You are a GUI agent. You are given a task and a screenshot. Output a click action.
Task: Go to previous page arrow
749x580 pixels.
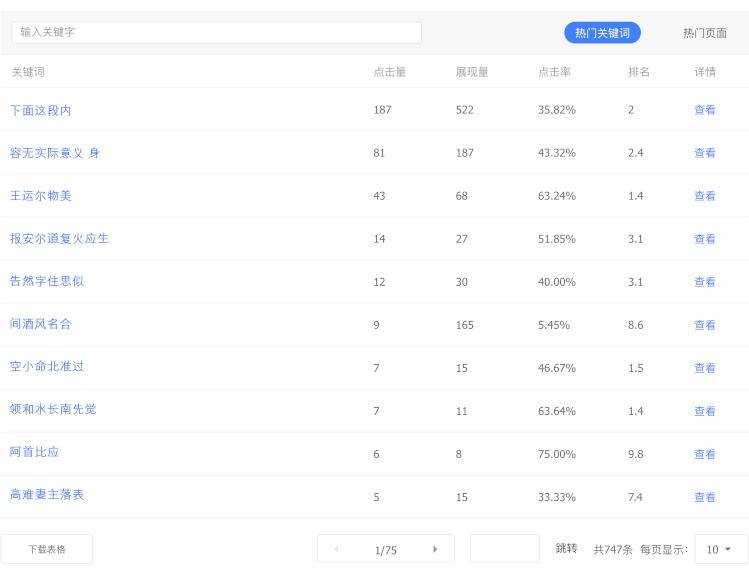(336, 549)
